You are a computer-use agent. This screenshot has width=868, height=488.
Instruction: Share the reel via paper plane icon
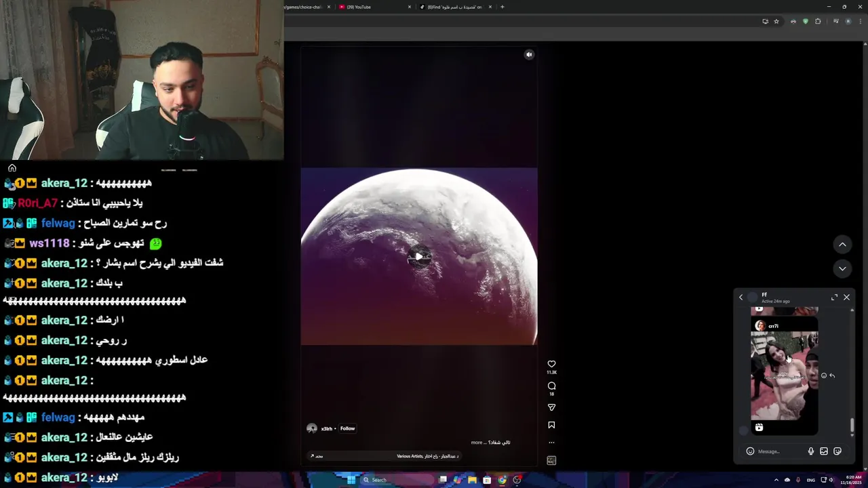551,407
